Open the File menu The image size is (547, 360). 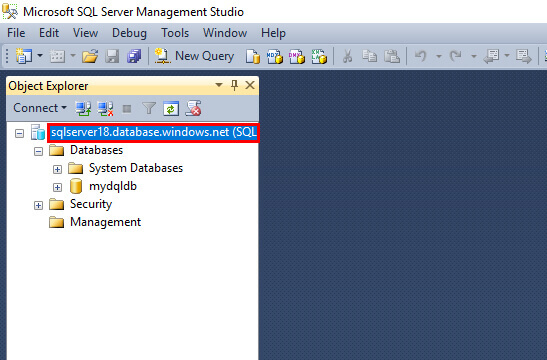(16, 33)
